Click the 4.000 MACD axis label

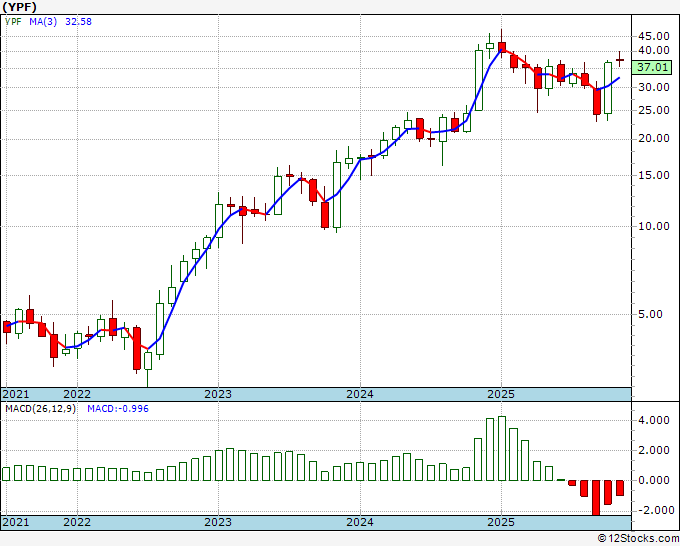pos(654,420)
